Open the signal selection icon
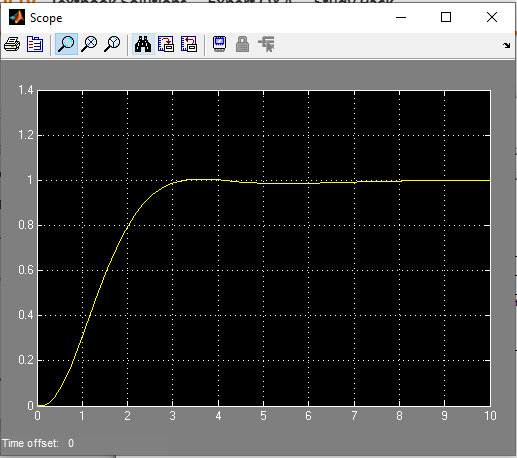This screenshot has width=517, height=458. [x=266, y=44]
